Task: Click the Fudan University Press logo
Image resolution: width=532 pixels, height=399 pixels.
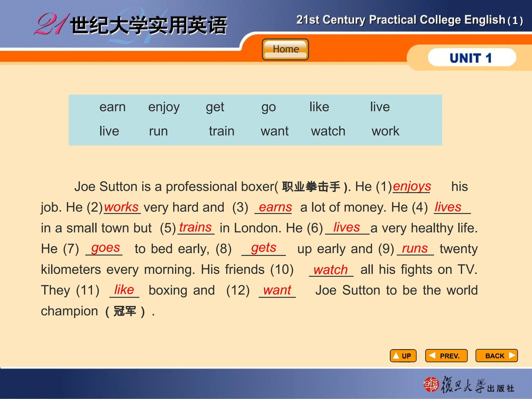Action: (469, 384)
